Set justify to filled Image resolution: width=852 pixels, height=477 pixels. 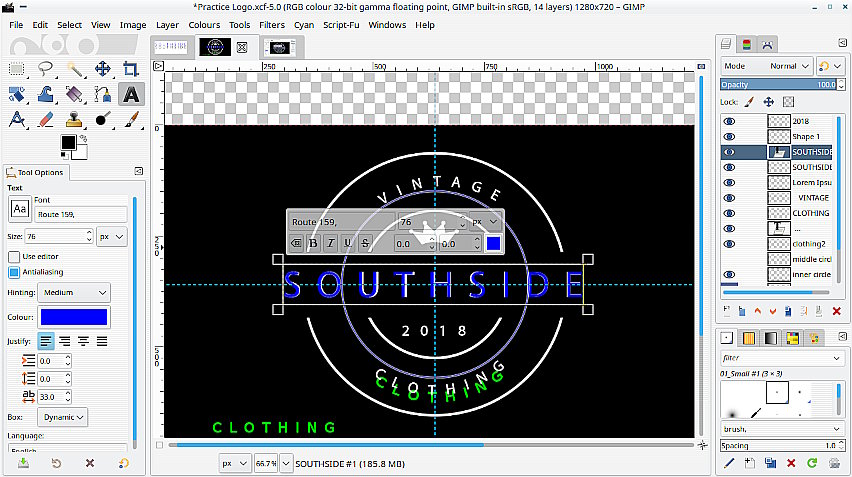[102, 341]
